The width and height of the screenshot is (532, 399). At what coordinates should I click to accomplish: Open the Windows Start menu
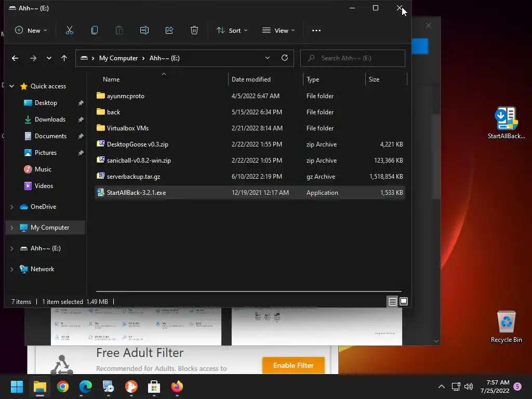(17, 387)
